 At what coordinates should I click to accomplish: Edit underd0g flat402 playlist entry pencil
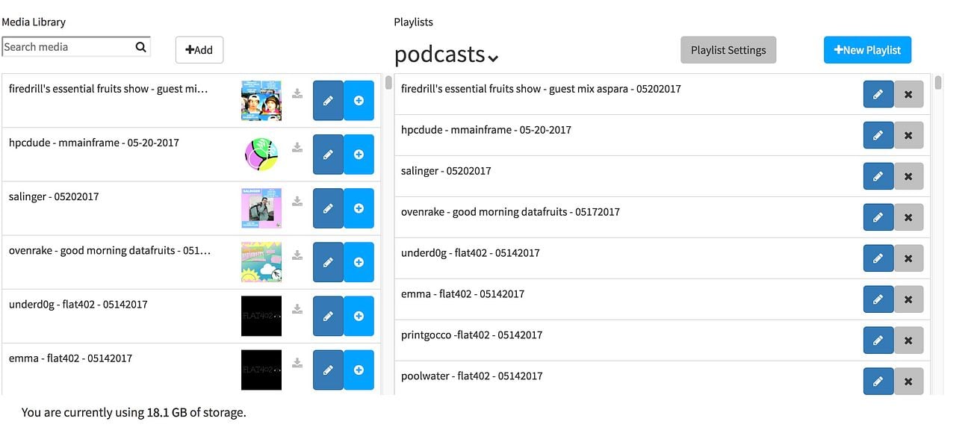(878, 258)
